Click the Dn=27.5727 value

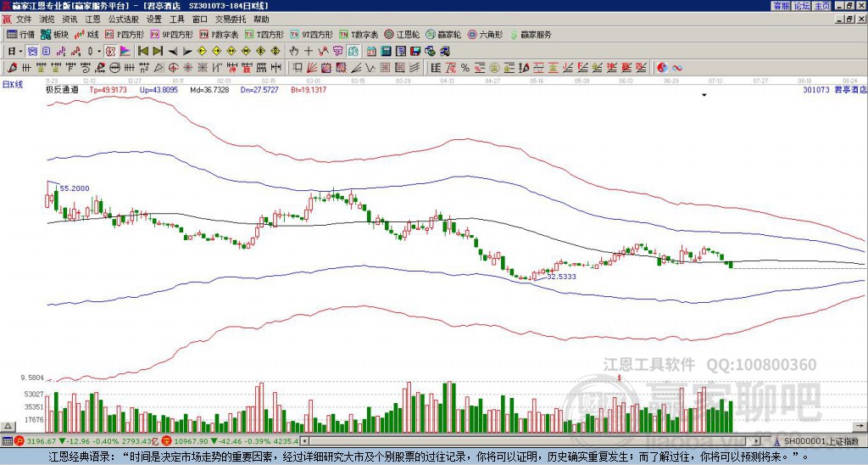click(259, 89)
